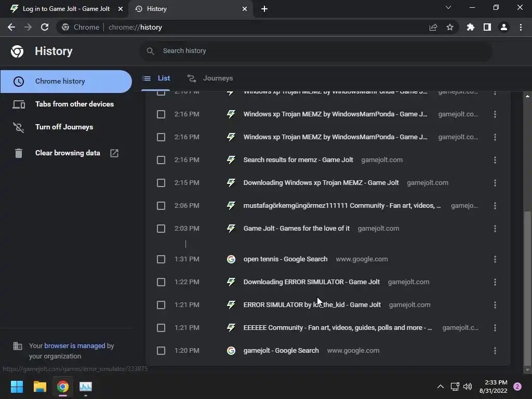Viewport: 532px width, 399px height.
Task: Check the gamejolt - Google Search entry
Action: [161, 351]
